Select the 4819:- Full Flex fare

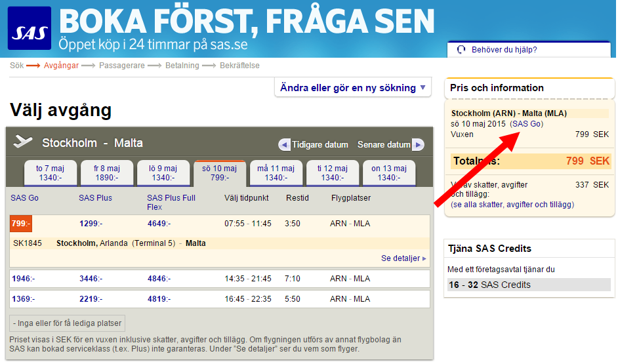click(159, 298)
